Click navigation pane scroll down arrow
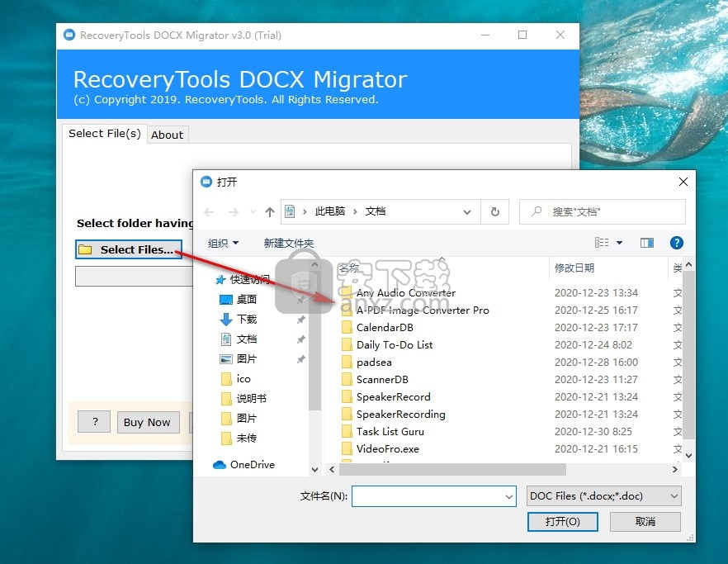The width and height of the screenshot is (728, 564). tap(314, 470)
